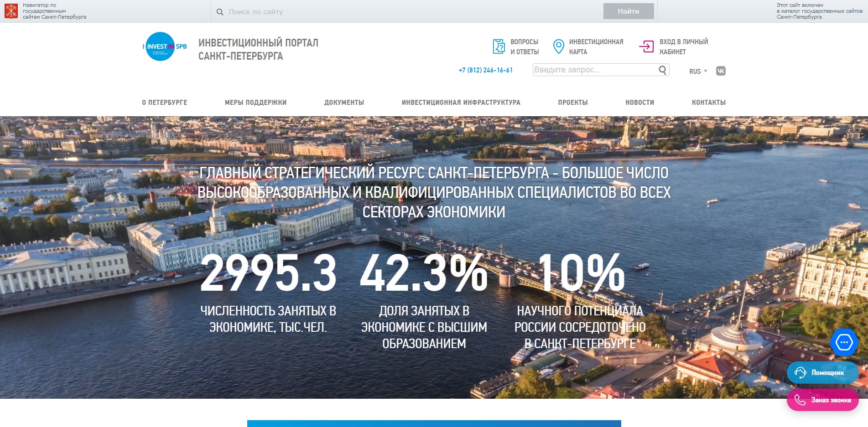Open the Инвестиционная карта map pin icon
This screenshot has height=427, width=868.
tap(558, 46)
